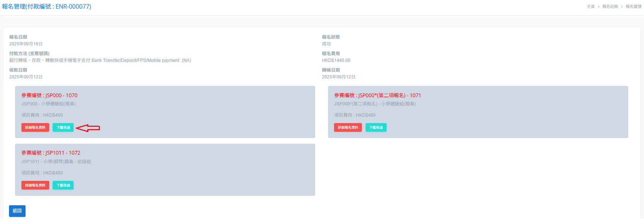This screenshot has width=644, height=221.
Task: Click the text JSP1011 - 小學(鋼琴)獨奏 - 初級組
Action: tap(56, 162)
